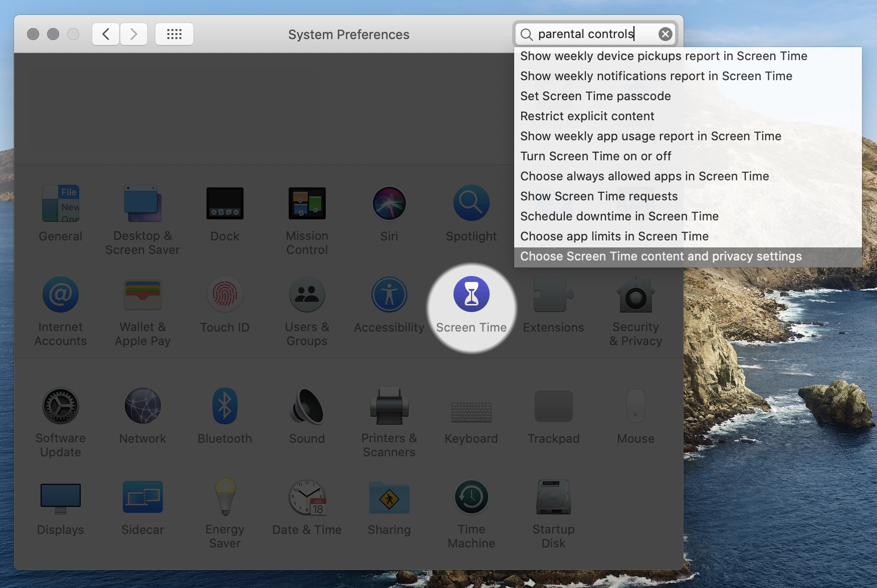877x588 pixels.
Task: Click inside the parental controls search field
Action: (x=595, y=34)
